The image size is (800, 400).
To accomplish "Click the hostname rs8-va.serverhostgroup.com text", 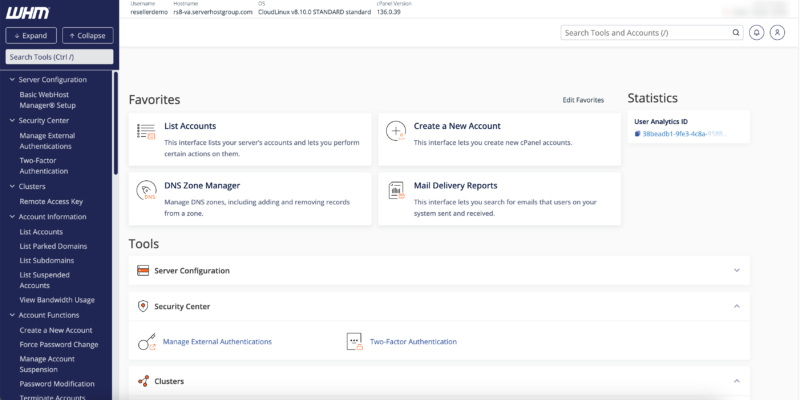I will (213, 12).
